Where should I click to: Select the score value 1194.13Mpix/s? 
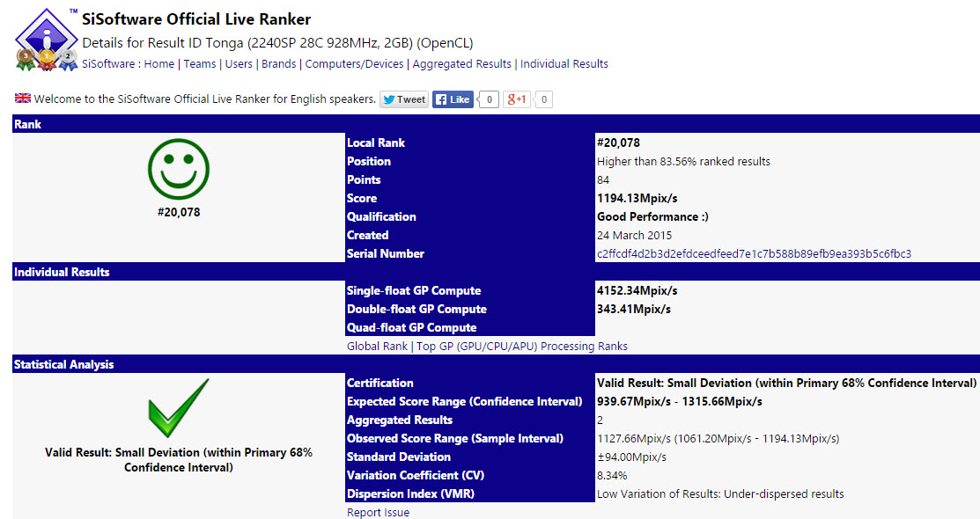tap(637, 198)
